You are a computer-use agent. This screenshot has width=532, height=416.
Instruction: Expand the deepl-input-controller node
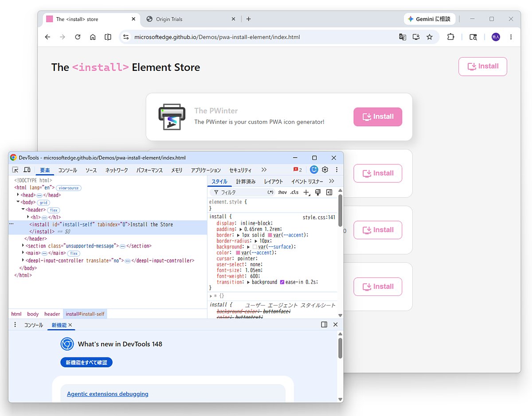point(23,260)
